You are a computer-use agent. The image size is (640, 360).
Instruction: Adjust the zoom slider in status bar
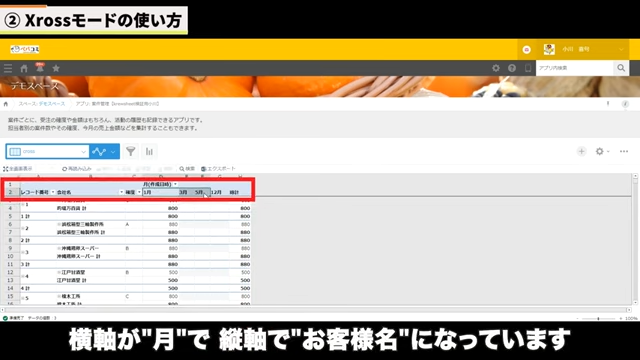tap(598, 318)
